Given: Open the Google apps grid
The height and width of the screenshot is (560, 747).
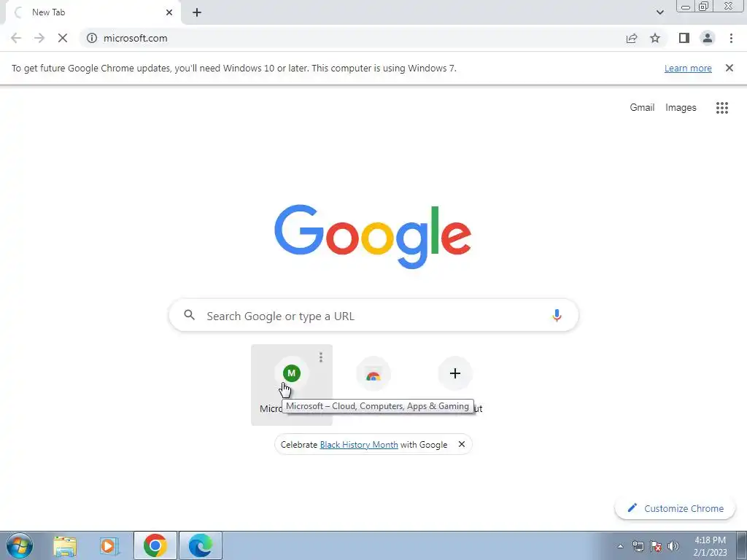Looking at the screenshot, I should coord(722,108).
